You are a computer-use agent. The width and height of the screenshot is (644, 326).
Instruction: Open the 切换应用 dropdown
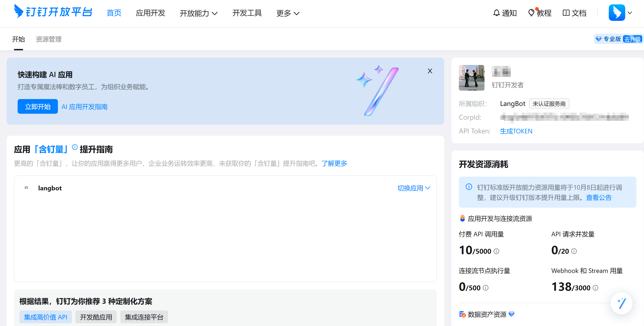tap(414, 188)
